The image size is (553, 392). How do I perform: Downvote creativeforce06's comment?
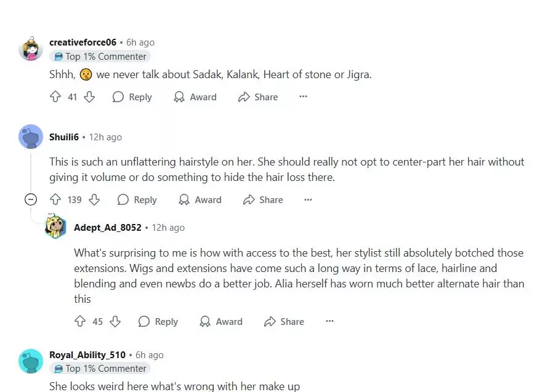click(89, 97)
